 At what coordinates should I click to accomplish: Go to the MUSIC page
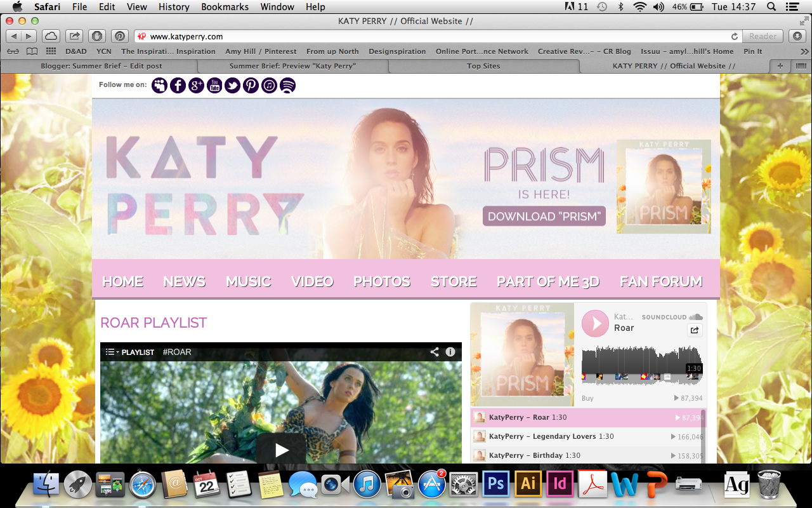click(x=249, y=281)
